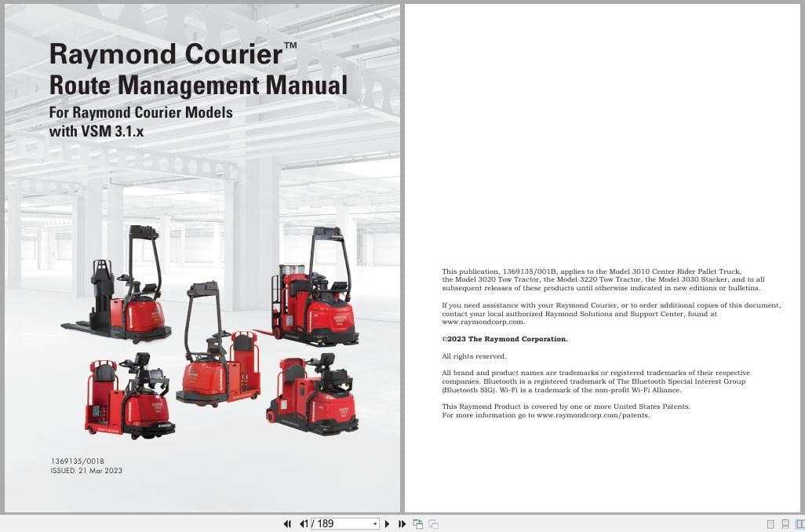
Task: Click the 'This publication, 1369135/001B, applies' paragraph
Action: tap(603, 279)
